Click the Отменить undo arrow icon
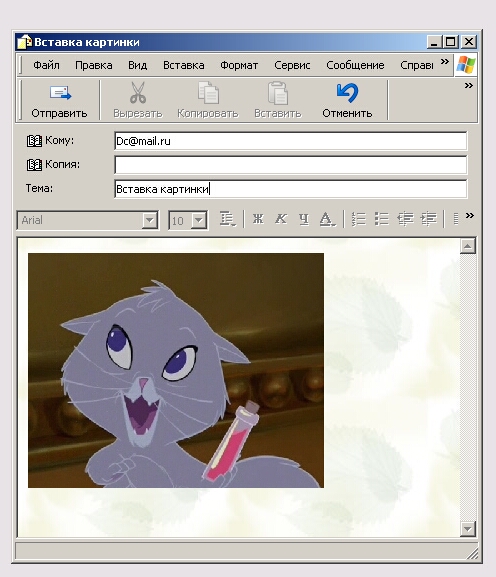The height and width of the screenshot is (577, 496). (347, 93)
